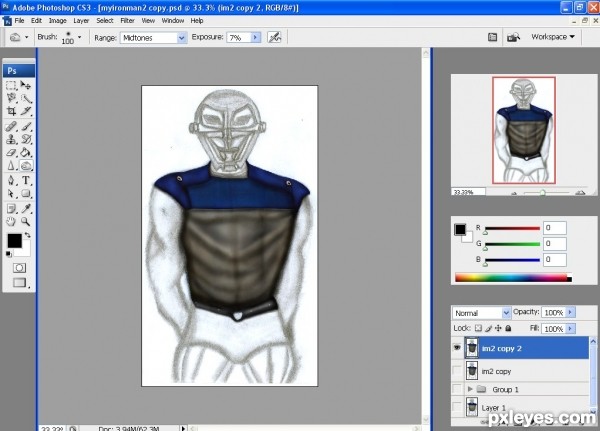Select the Type tool
The width and height of the screenshot is (600, 431).
pyautogui.click(x=26, y=180)
